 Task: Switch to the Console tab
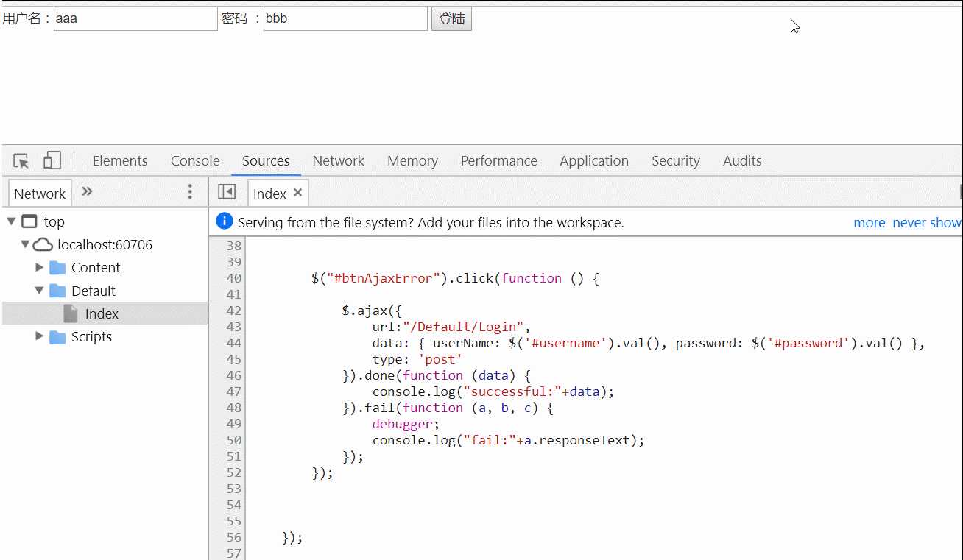(x=195, y=161)
